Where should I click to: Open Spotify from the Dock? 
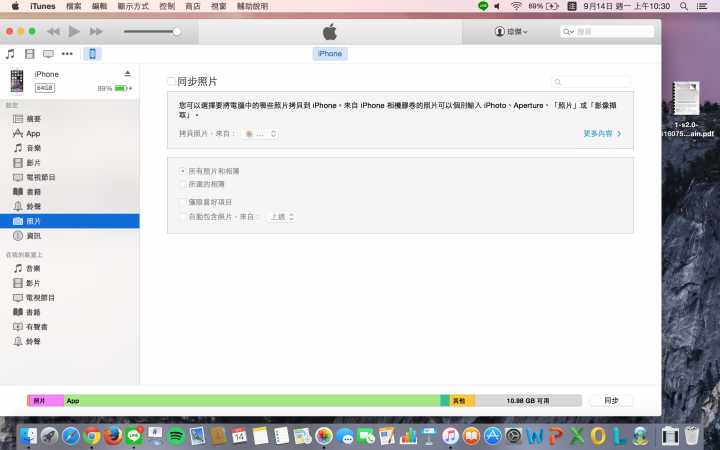[176, 436]
